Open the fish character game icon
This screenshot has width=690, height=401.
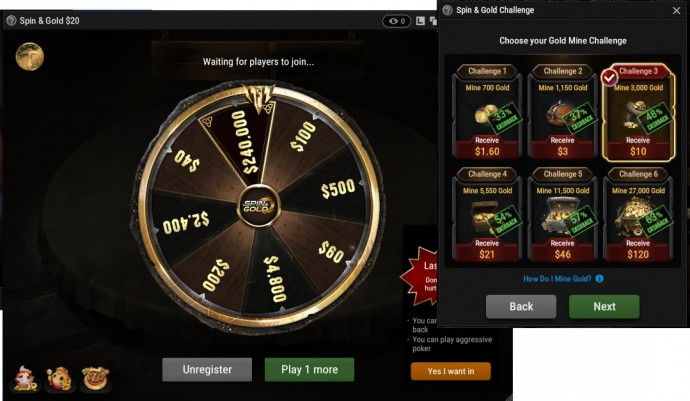click(x=26, y=379)
